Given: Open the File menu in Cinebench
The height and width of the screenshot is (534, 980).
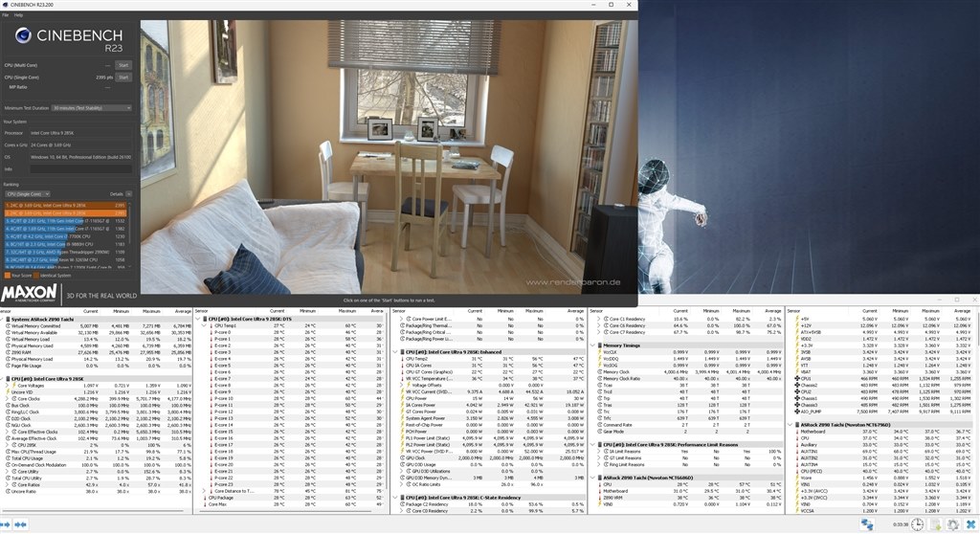Looking at the screenshot, I should coord(5,15).
